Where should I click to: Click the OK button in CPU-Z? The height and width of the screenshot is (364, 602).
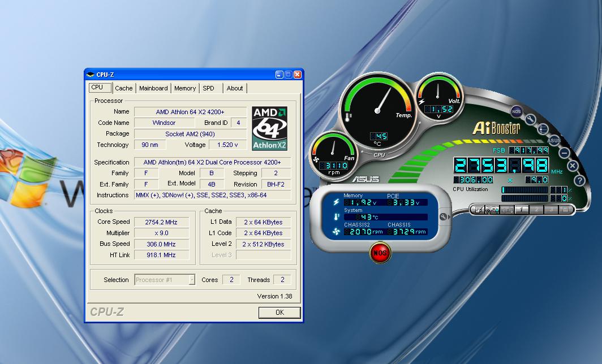[x=279, y=313]
